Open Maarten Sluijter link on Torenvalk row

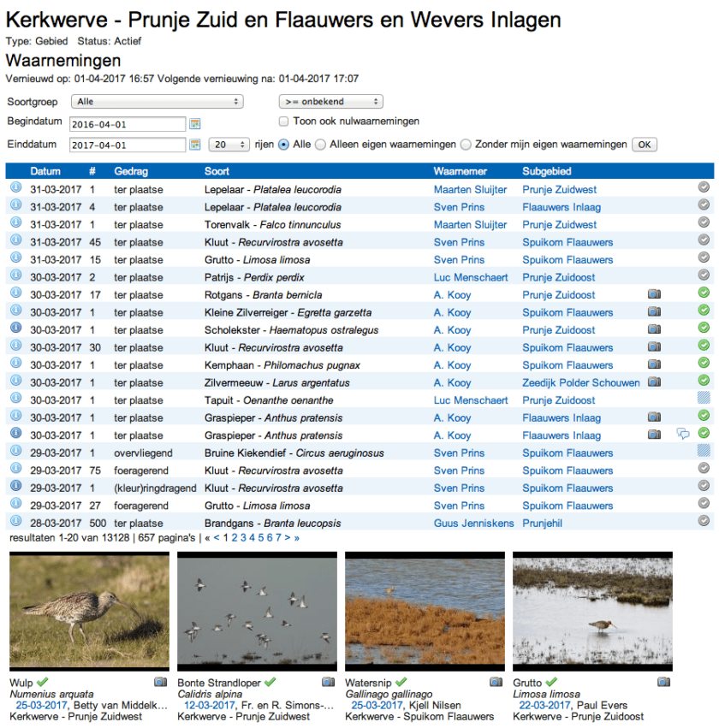click(470, 225)
